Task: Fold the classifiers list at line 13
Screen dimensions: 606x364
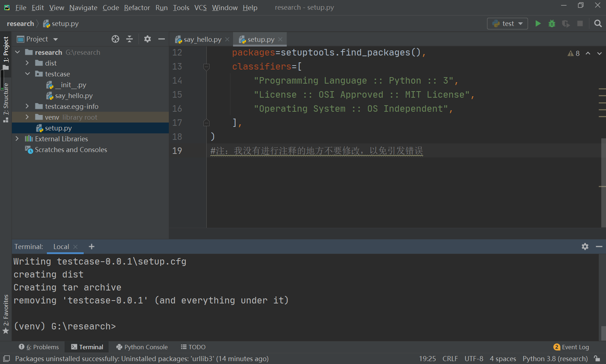Action: pos(206,67)
